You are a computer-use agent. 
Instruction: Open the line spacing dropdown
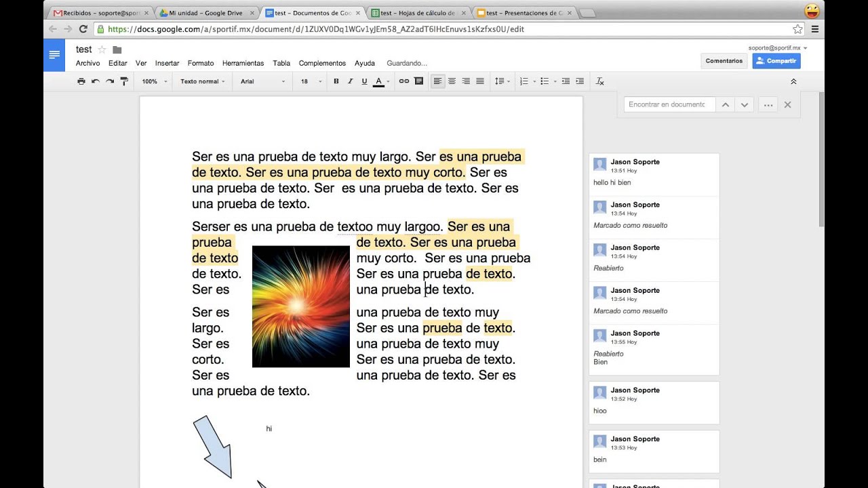click(x=502, y=81)
